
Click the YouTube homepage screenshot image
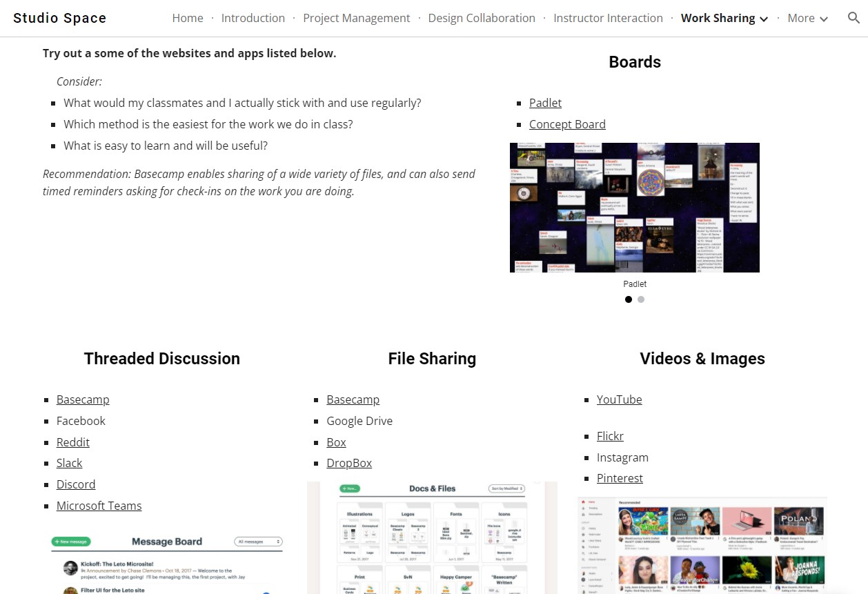702,545
